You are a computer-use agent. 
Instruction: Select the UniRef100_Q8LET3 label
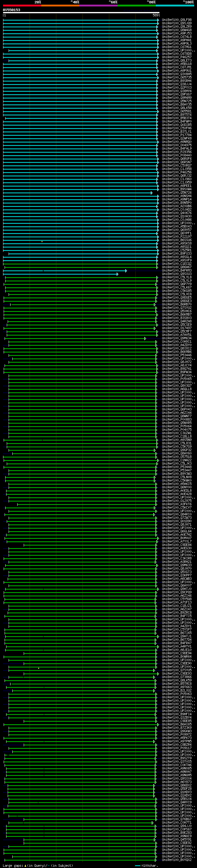[x=176, y=61]
